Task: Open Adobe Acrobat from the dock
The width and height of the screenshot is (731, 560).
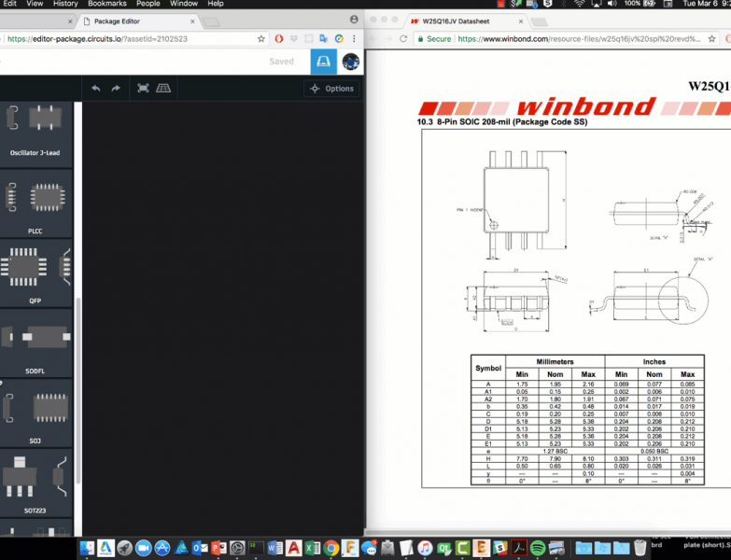Action: 519,548
